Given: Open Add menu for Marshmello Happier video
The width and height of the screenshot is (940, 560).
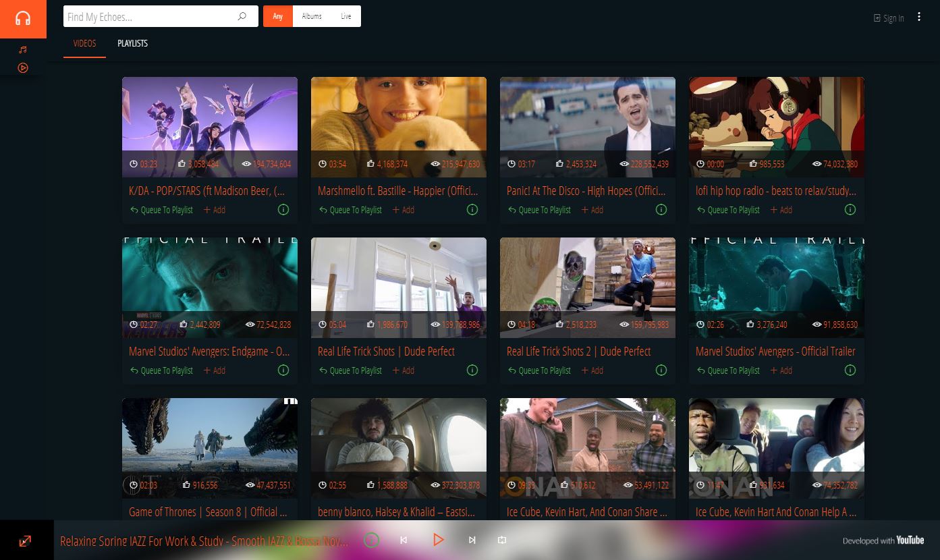Looking at the screenshot, I should pyautogui.click(x=404, y=210).
